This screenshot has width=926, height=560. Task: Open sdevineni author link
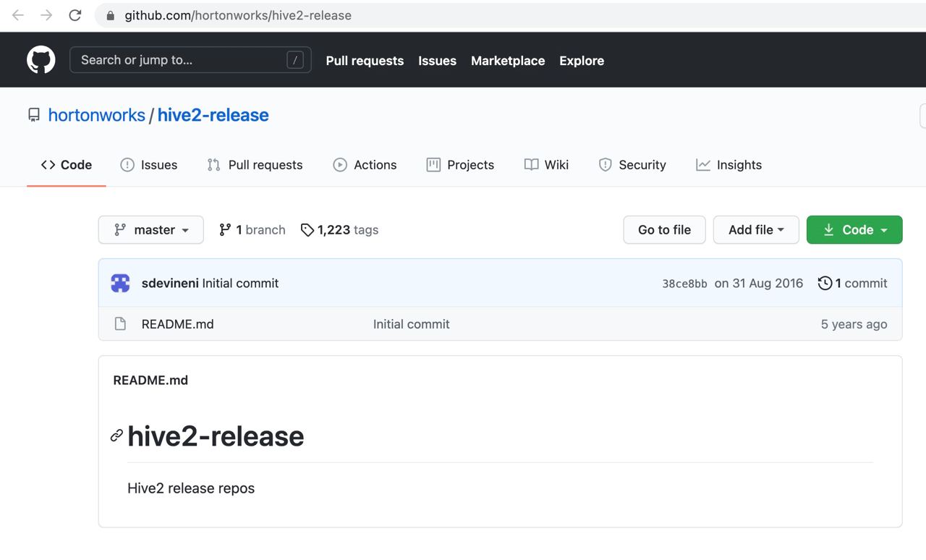coord(170,283)
